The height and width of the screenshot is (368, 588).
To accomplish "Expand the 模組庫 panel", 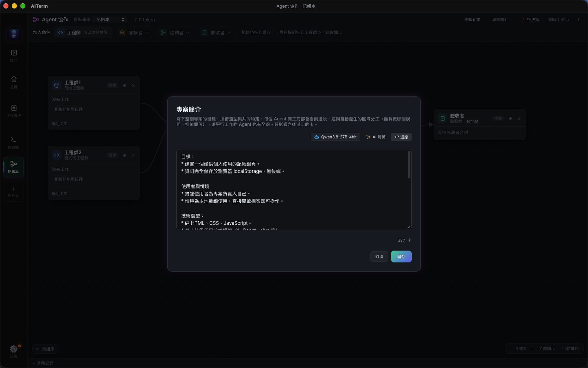I will (45, 349).
